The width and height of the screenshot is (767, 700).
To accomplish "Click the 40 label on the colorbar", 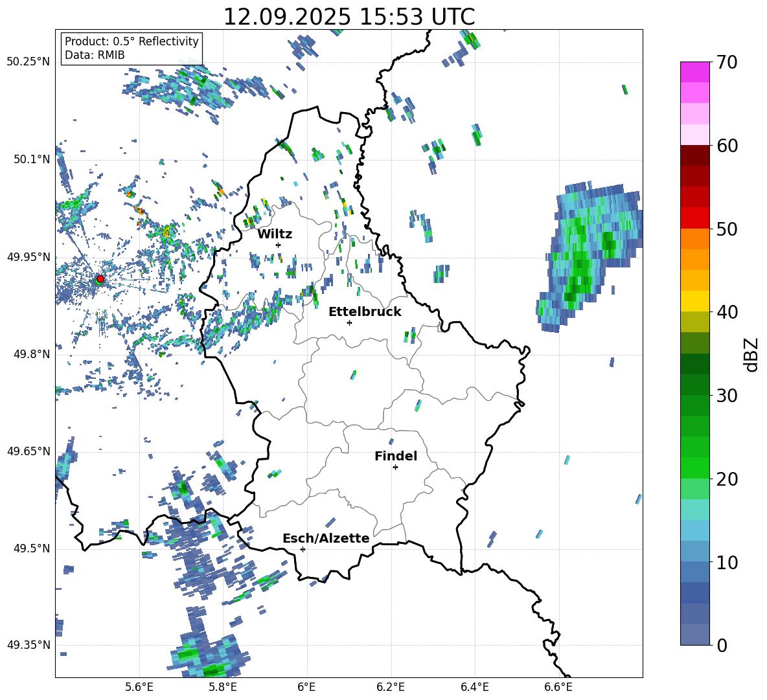I will click(727, 312).
